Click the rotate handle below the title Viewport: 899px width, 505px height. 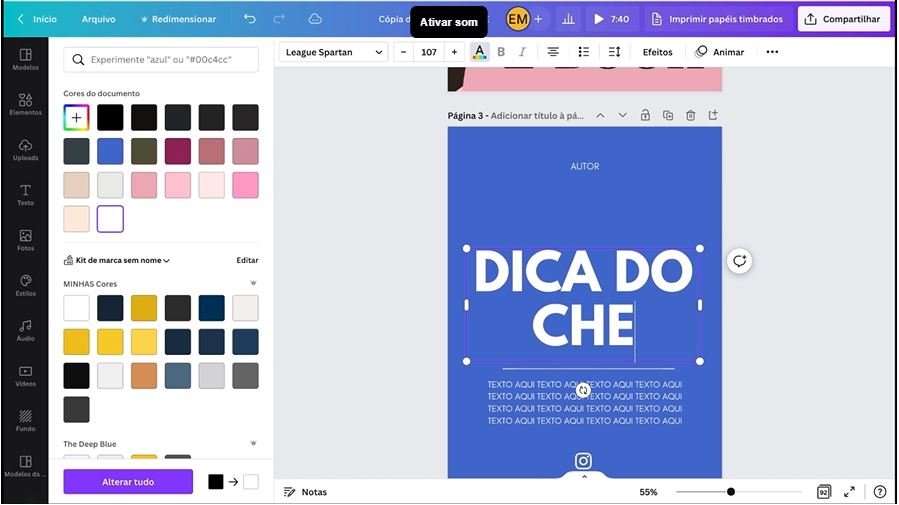click(583, 390)
